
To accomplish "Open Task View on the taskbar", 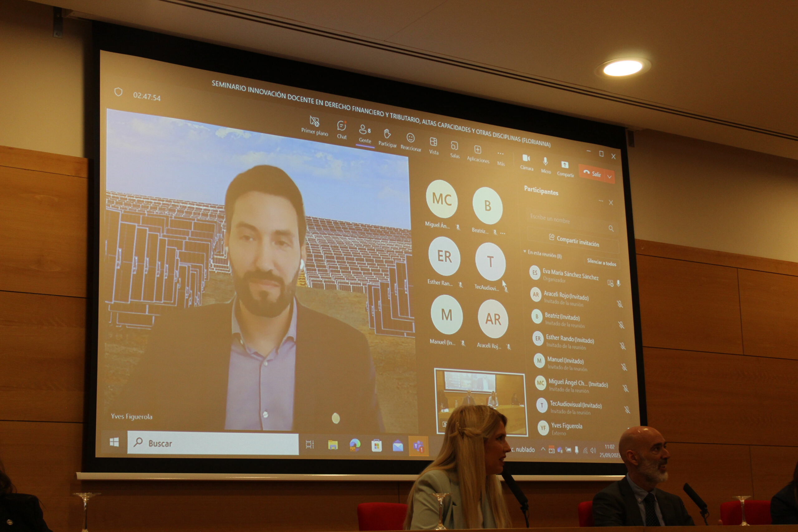I will (310, 444).
